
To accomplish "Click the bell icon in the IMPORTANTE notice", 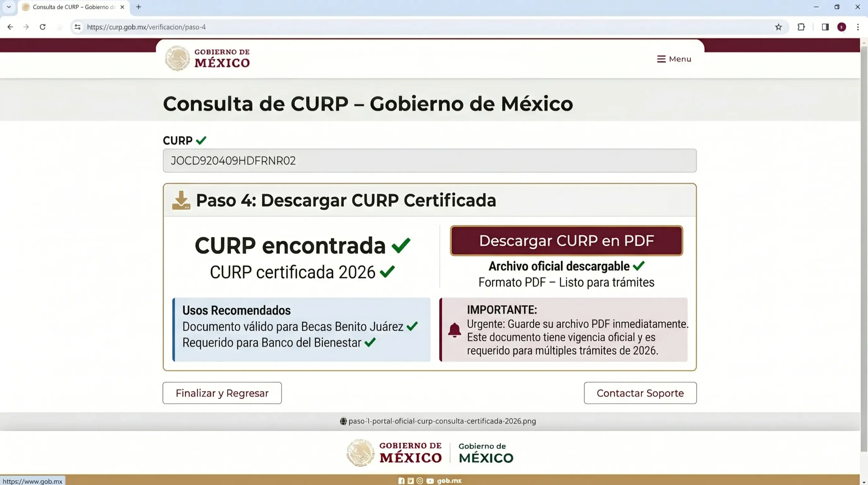I will [x=454, y=330].
